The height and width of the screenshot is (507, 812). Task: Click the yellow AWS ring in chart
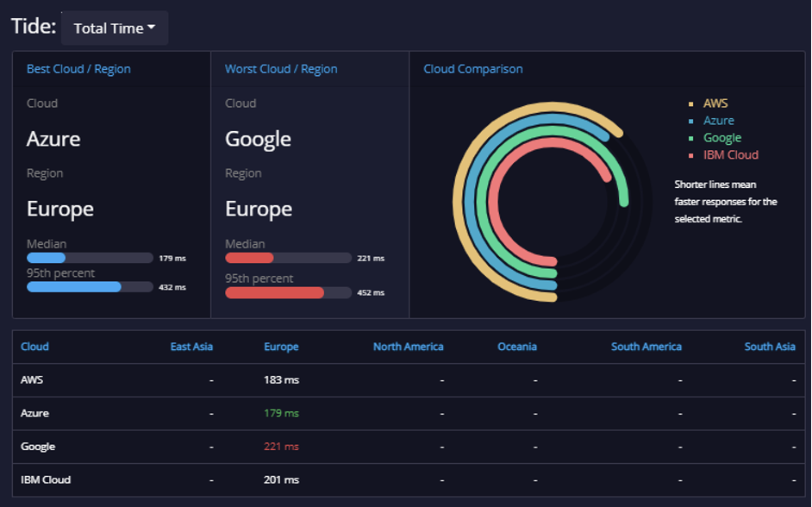coord(458,202)
